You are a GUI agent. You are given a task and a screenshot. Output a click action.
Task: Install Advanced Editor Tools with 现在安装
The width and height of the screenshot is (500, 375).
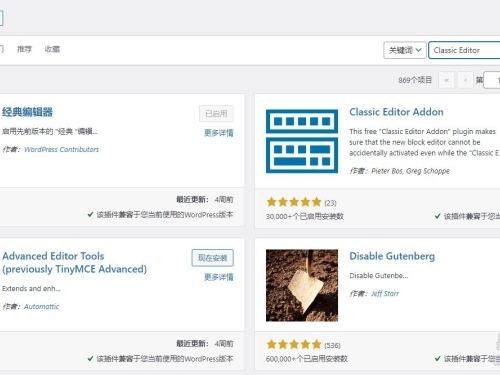[x=213, y=258]
